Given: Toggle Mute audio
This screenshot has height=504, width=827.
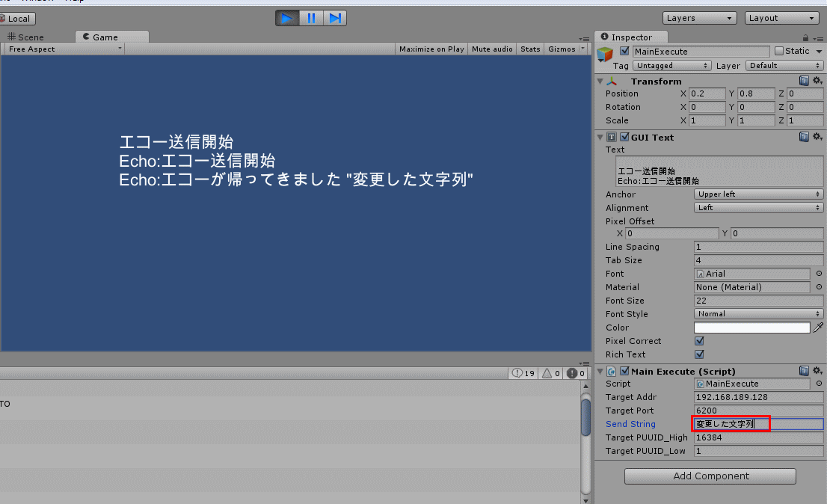Looking at the screenshot, I should tap(492, 49).
